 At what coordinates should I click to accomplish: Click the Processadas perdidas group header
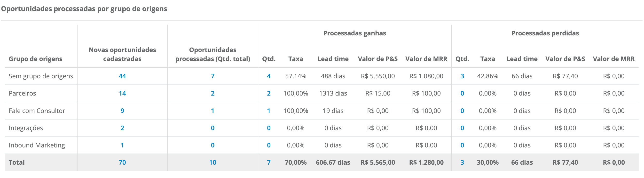(x=545, y=33)
